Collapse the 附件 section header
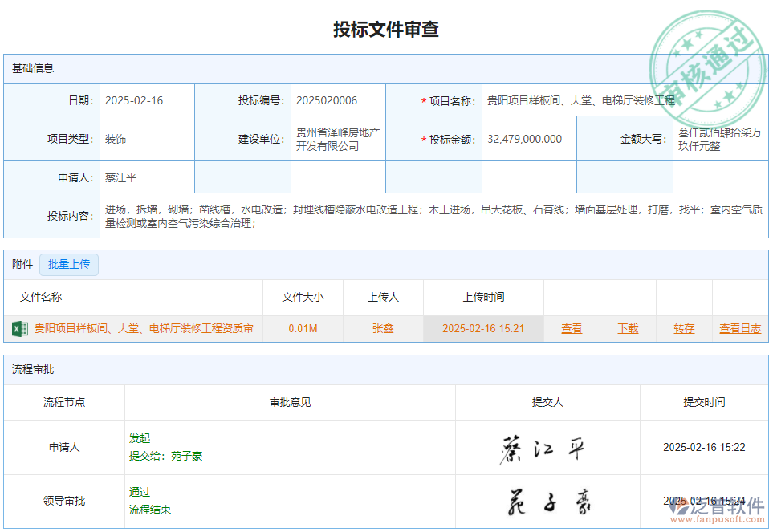The height and width of the screenshot is (532, 773). 20,264
